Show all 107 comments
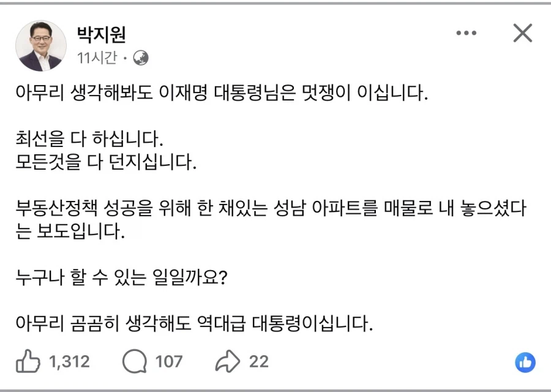This screenshot has width=551, height=392. (170, 362)
